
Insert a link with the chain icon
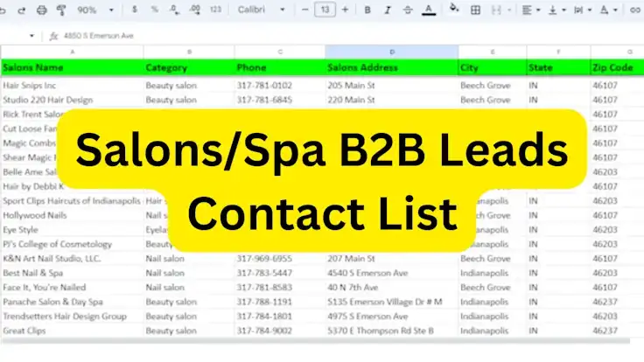(x=634, y=10)
